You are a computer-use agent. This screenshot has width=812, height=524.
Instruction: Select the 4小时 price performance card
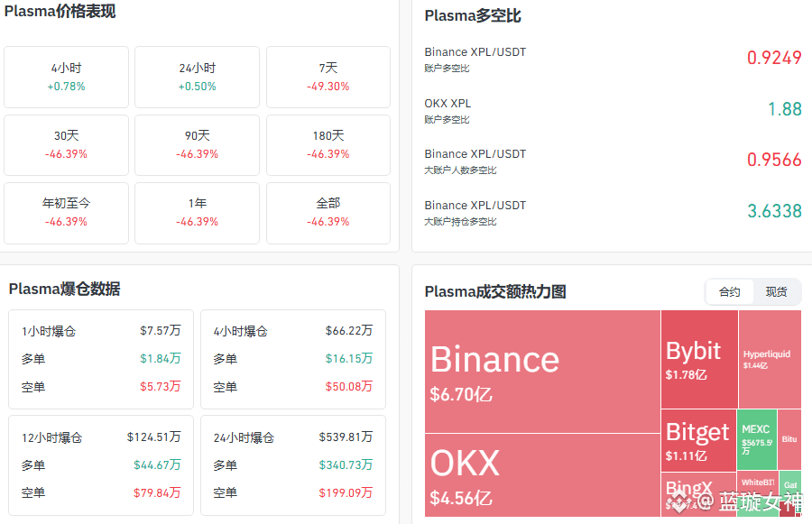pos(67,77)
